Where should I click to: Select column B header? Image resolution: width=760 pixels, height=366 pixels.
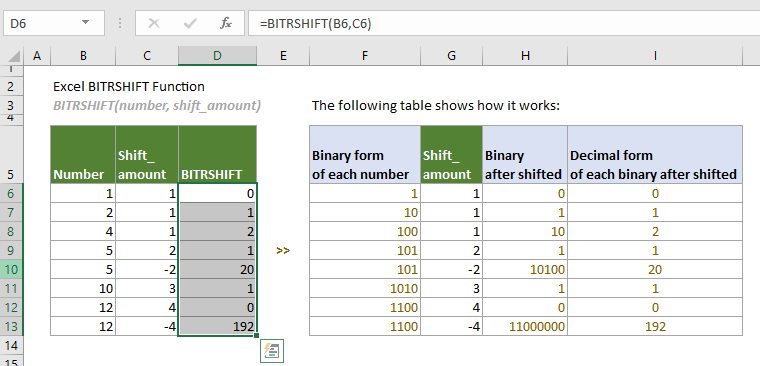[83, 56]
